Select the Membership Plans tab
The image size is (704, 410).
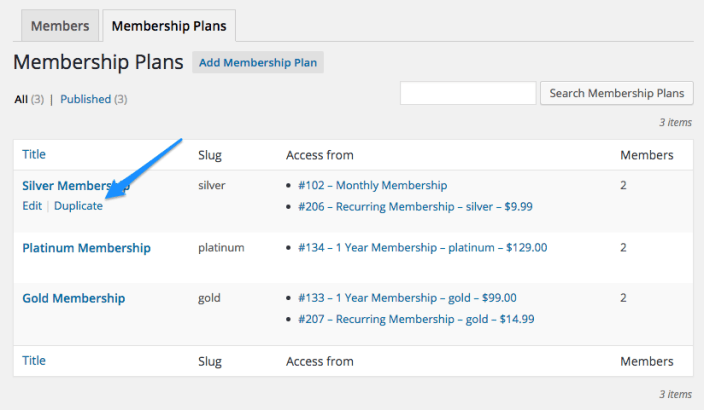tap(168, 26)
